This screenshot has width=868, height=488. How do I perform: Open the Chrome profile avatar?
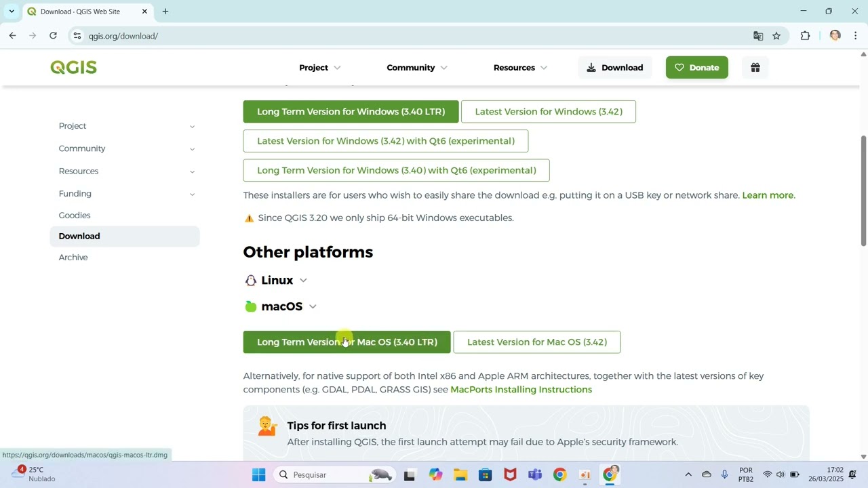pyautogui.click(x=835, y=36)
